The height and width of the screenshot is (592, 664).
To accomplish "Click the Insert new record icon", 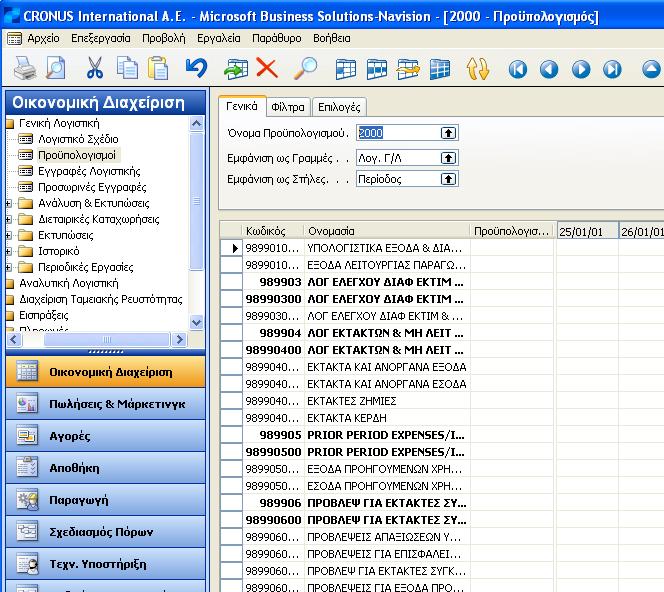I will (x=236, y=69).
